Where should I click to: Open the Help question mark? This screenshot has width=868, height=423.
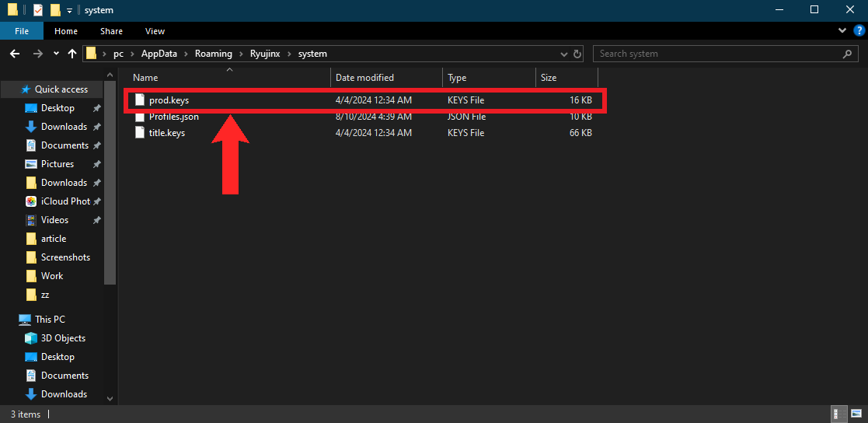coord(856,31)
